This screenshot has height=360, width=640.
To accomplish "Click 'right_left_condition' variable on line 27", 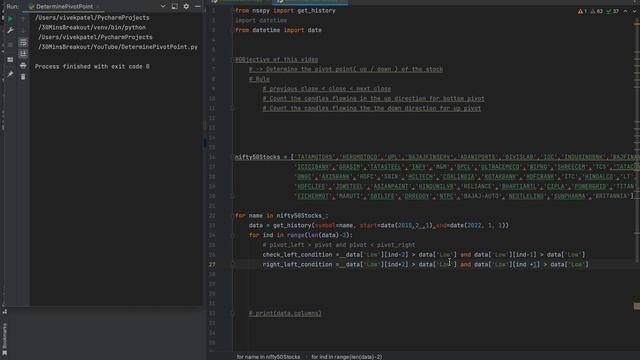I will 298,264.
